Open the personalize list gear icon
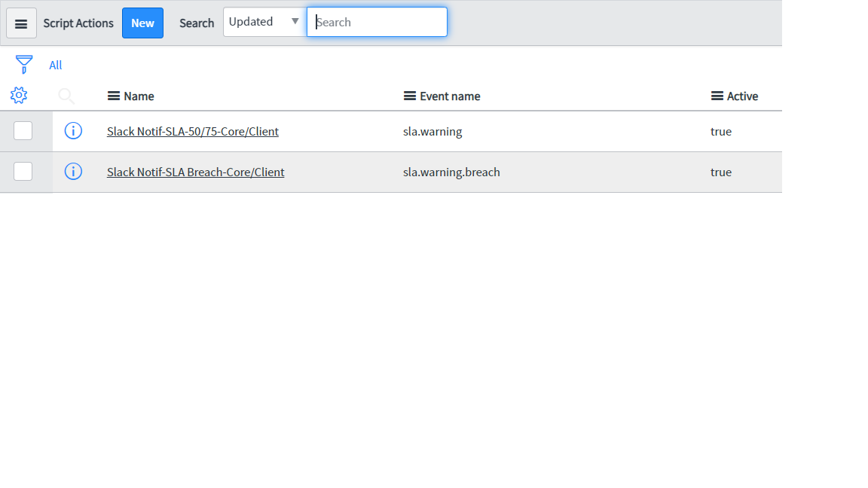Screen dimensions: 868x488 coord(19,95)
